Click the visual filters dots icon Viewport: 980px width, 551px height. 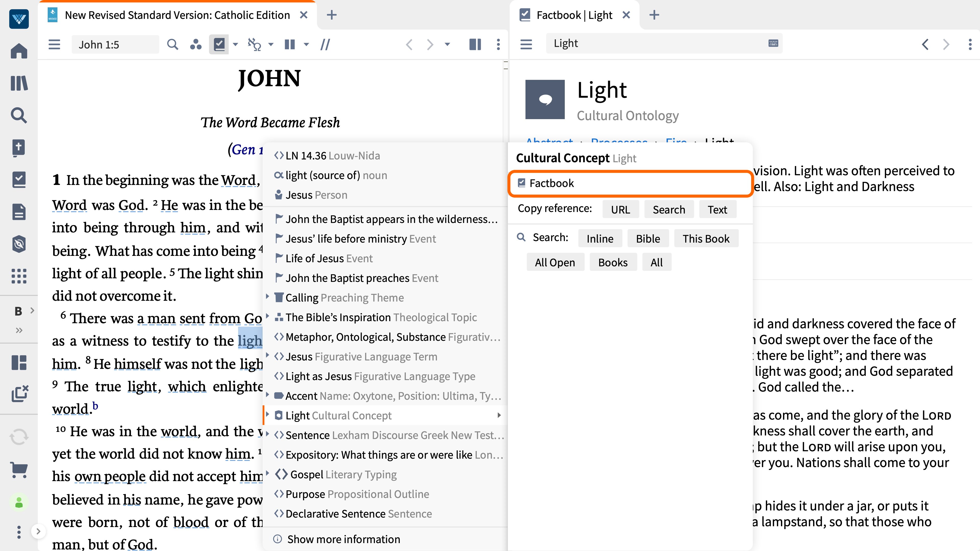tap(196, 44)
